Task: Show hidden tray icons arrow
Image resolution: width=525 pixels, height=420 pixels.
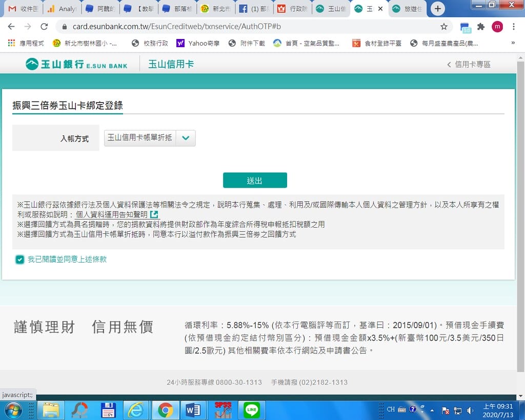Action: [x=432, y=410]
